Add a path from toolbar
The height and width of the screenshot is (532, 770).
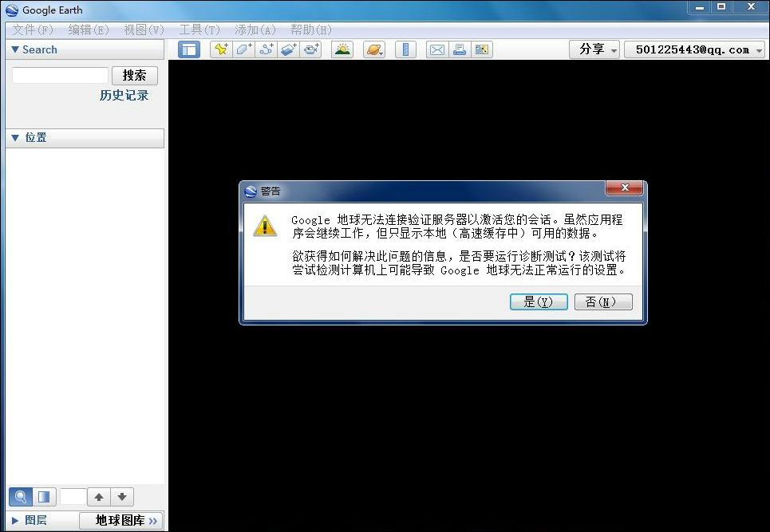[x=267, y=49]
